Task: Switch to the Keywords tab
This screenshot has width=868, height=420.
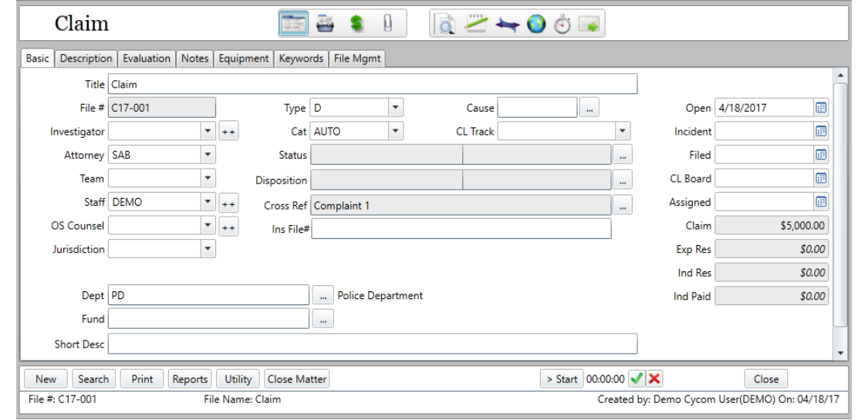Action: tap(301, 59)
